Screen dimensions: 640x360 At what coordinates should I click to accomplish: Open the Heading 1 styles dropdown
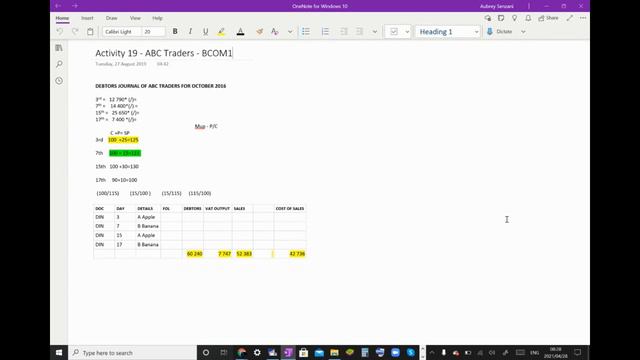point(448,31)
